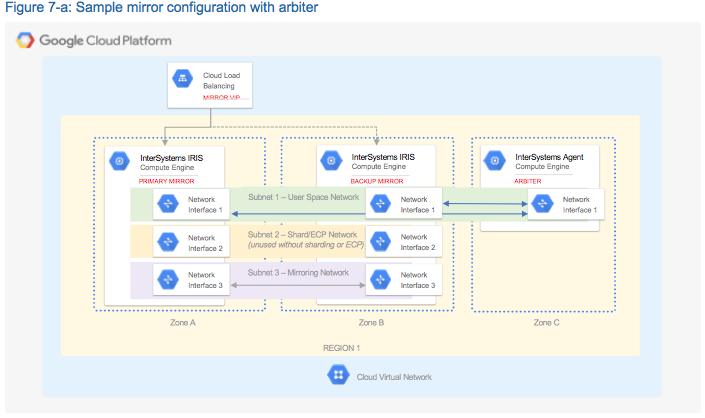Image resolution: width=705 pixels, height=418 pixels.
Task: Click the red 'MIRROR VIP' label
Action: click(x=221, y=98)
